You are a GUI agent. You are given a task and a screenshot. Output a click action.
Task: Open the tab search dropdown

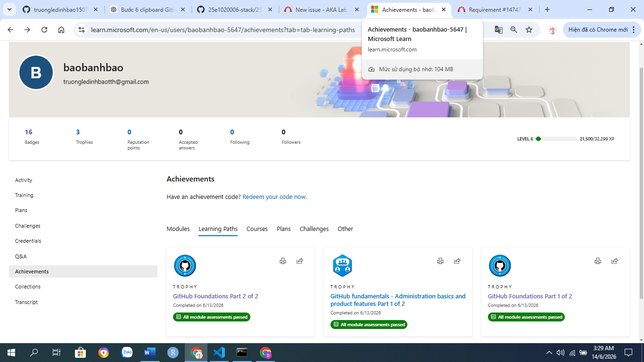(10, 9)
